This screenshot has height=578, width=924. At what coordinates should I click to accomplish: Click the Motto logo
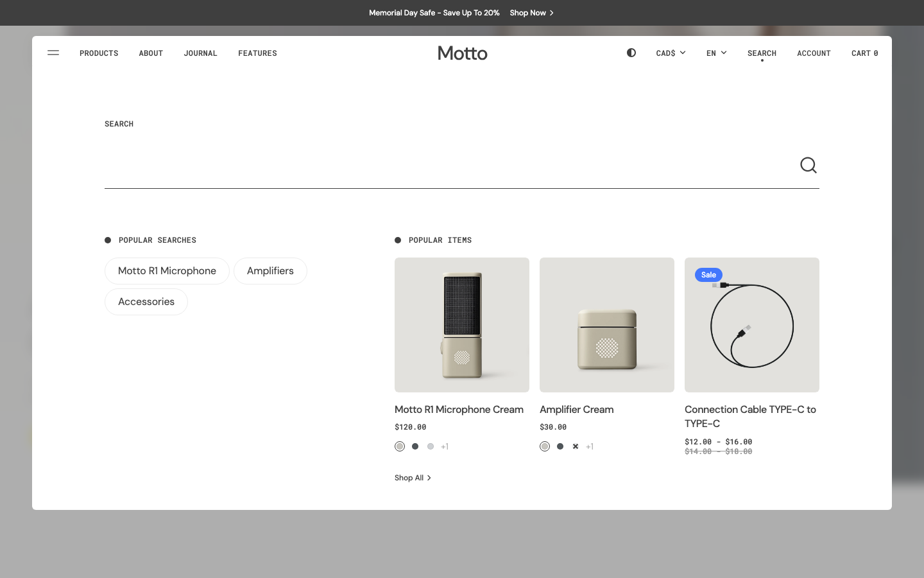[x=463, y=53]
